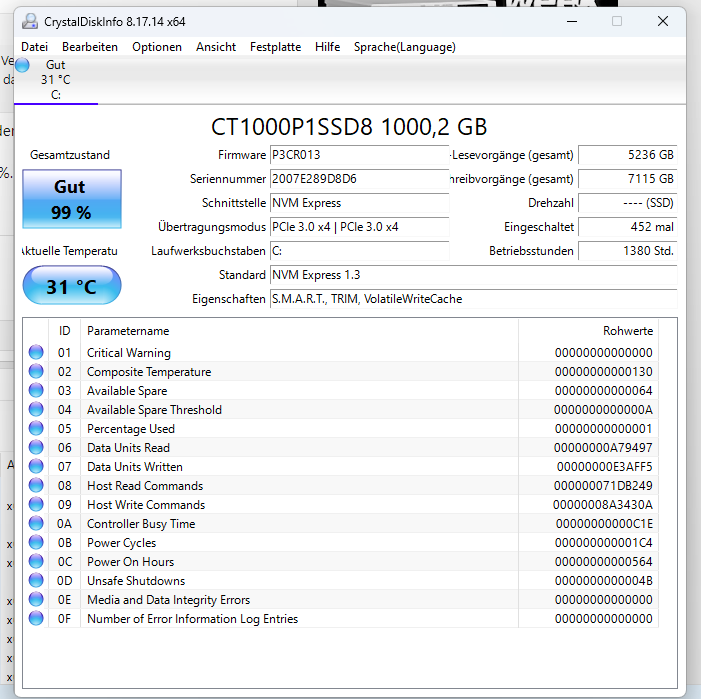Viewport: 701px width, 699px height.
Task: Click status orb for Data Units Read row
Action: point(36,447)
